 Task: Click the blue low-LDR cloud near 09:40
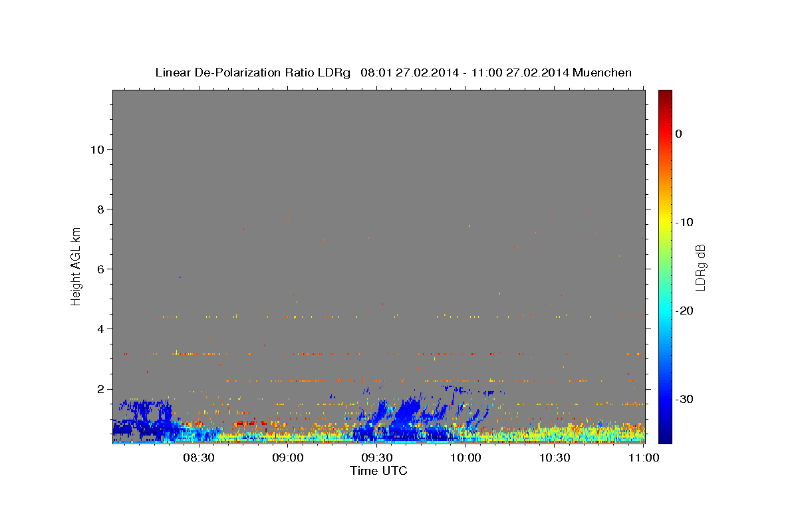click(406, 419)
